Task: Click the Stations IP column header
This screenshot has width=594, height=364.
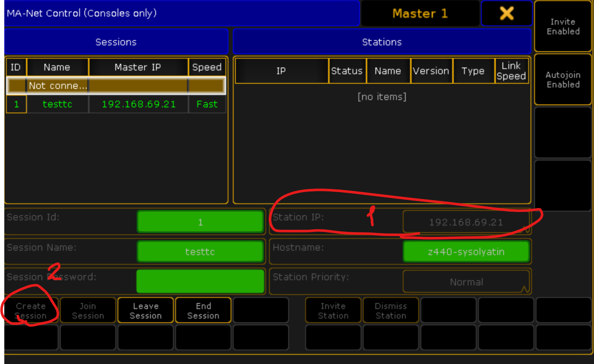Action: pos(282,71)
